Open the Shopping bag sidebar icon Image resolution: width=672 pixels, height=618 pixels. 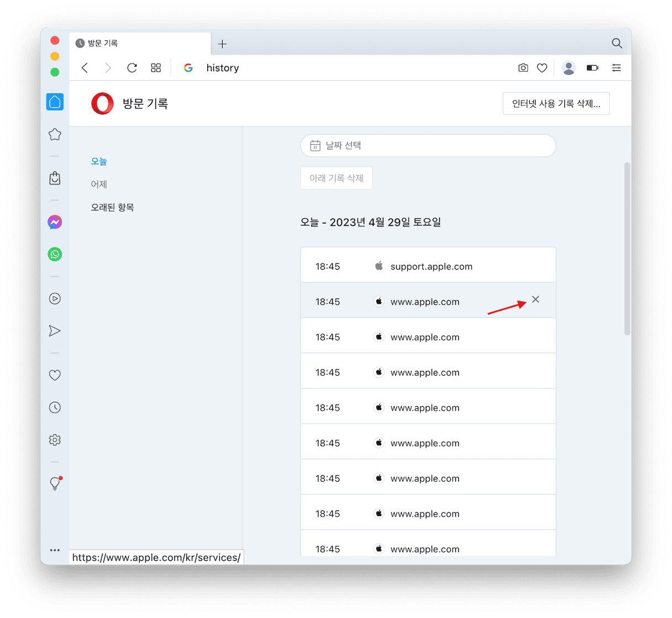[x=55, y=178]
